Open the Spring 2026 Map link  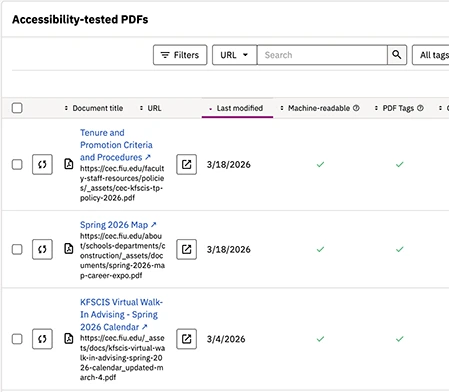pos(118,225)
